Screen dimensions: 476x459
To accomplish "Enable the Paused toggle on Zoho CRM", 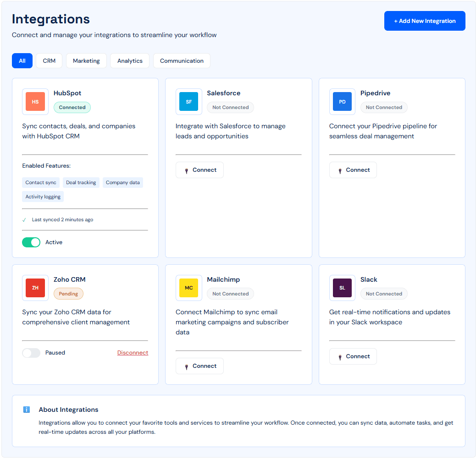I will (31, 353).
